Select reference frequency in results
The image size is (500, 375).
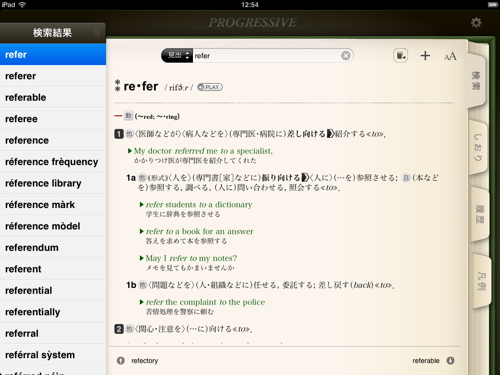pos(53,162)
